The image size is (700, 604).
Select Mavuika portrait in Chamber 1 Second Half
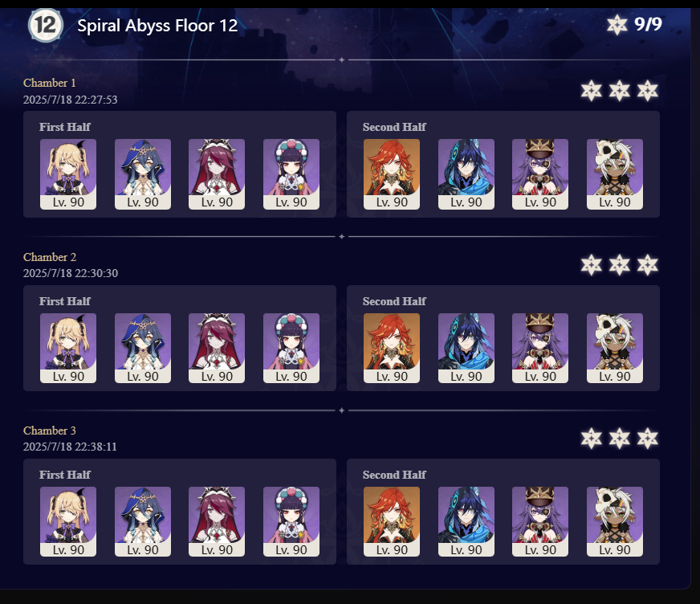click(392, 173)
